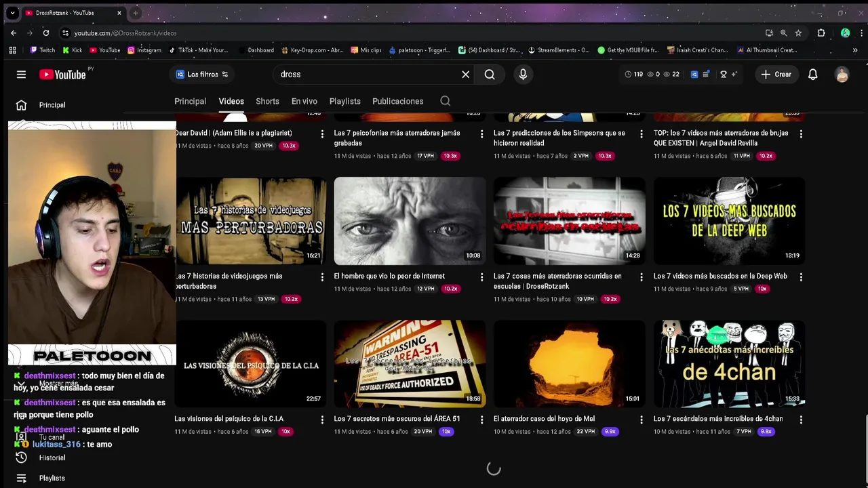Open the notifications bell
The height and width of the screenshot is (488, 868).
pyautogui.click(x=812, y=75)
